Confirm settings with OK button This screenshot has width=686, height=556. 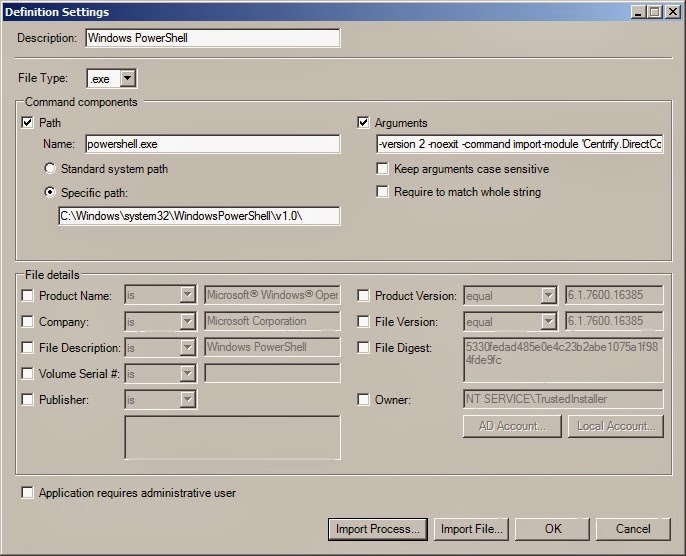[553, 529]
